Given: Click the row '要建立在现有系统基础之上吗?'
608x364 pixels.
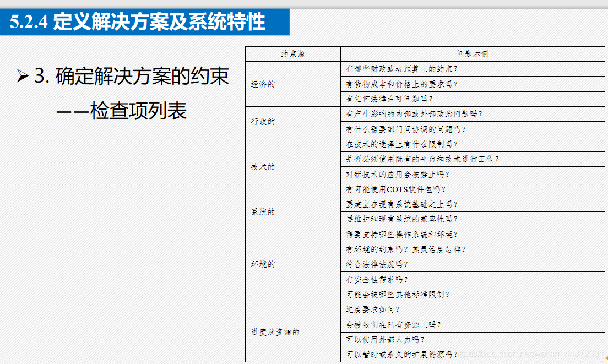Looking at the screenshot, I should point(473,204).
